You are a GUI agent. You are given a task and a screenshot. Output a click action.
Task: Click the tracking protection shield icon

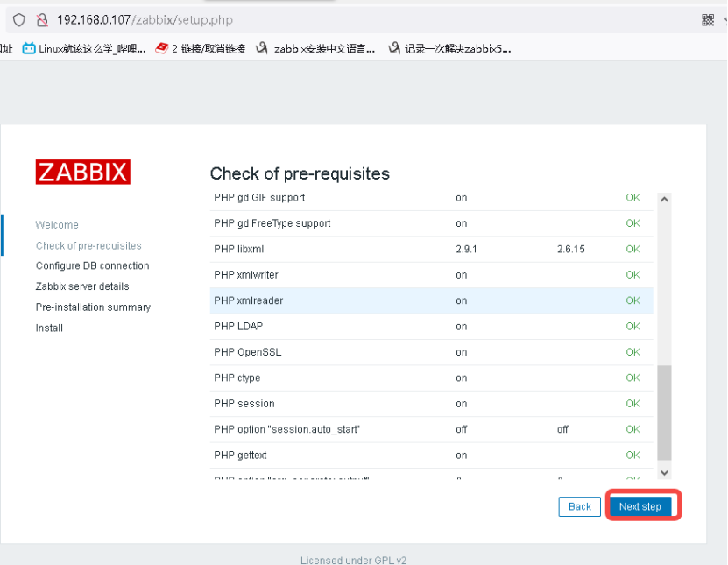19,20
